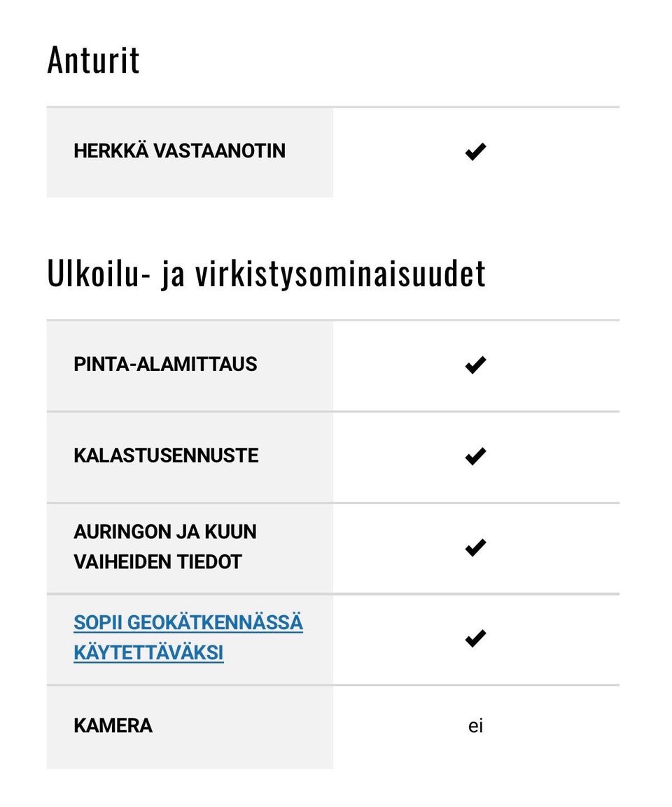Select the KAMERA row label
Screen dimensions: 672x807
[113, 726]
